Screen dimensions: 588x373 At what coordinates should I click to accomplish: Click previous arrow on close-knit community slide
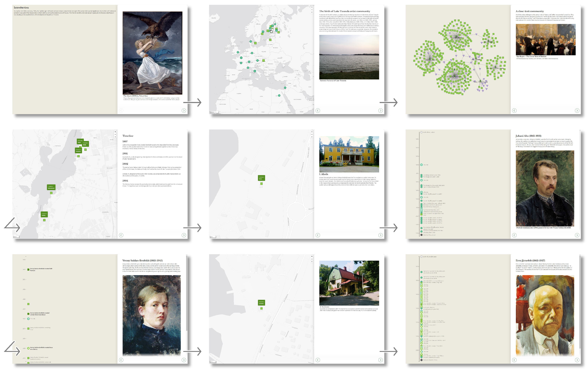coord(514,111)
